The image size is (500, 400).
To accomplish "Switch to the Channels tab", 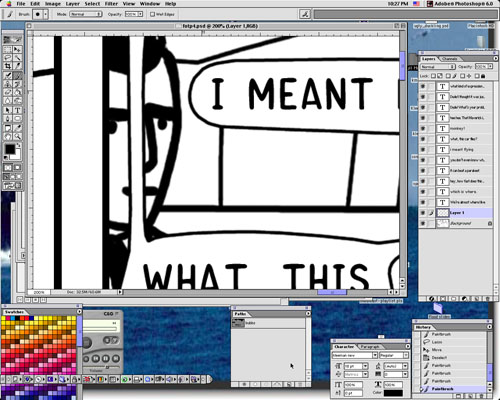I will (449, 59).
